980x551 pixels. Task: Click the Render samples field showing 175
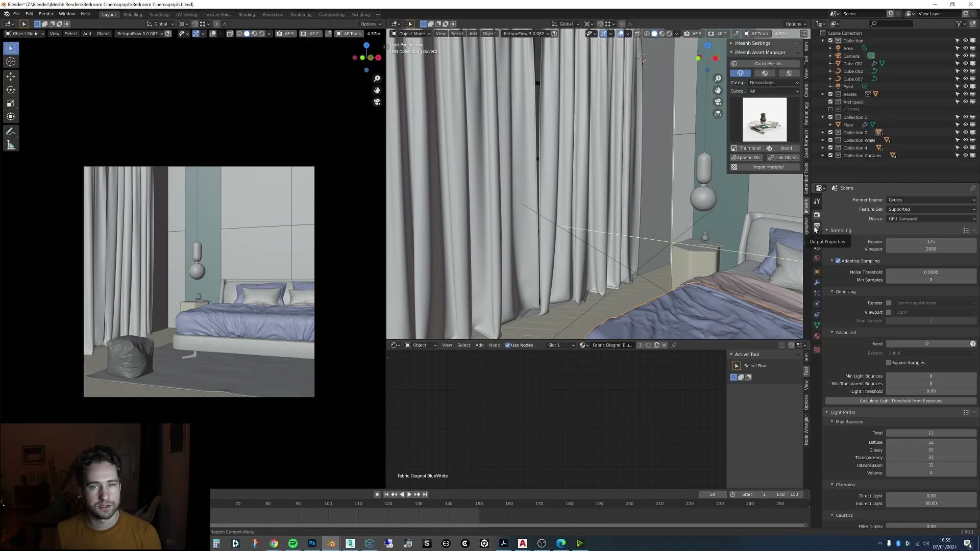[x=931, y=242]
